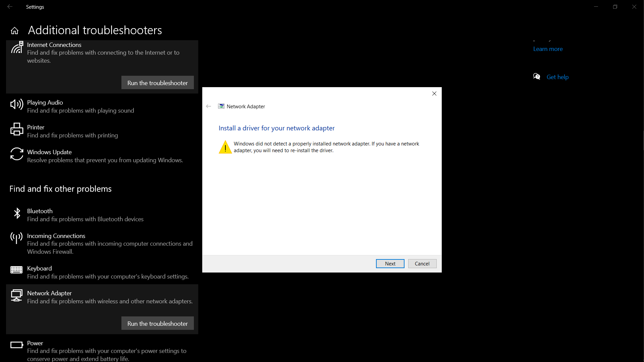Click the 'Find and fix other problems' heading
The width and height of the screenshot is (644, 362).
(x=60, y=189)
